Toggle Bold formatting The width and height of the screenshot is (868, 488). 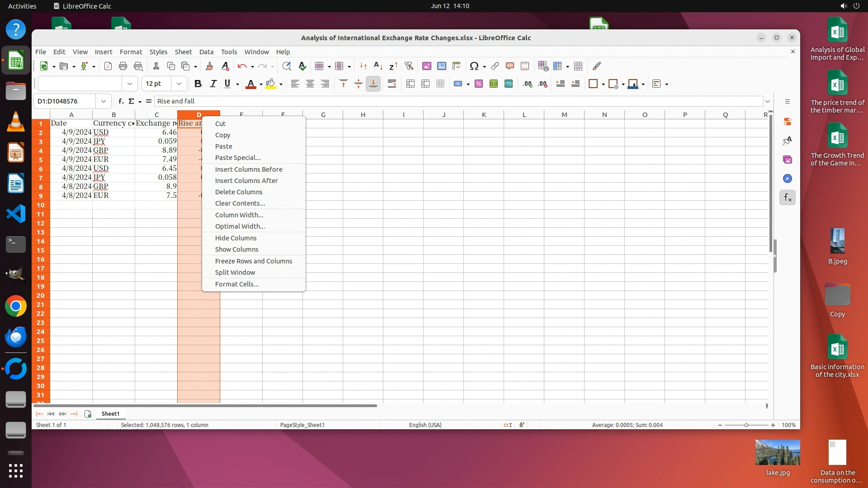(x=198, y=84)
